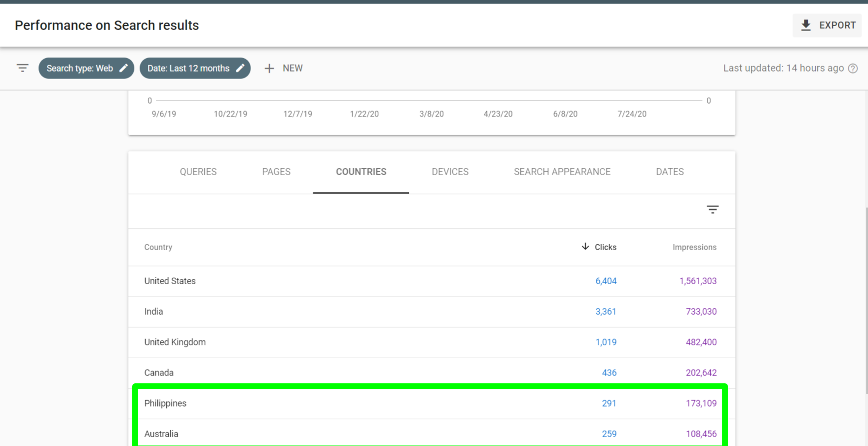The image size is (868, 446).
Task: Click the 9/6/19 chart date label
Action: click(x=164, y=114)
